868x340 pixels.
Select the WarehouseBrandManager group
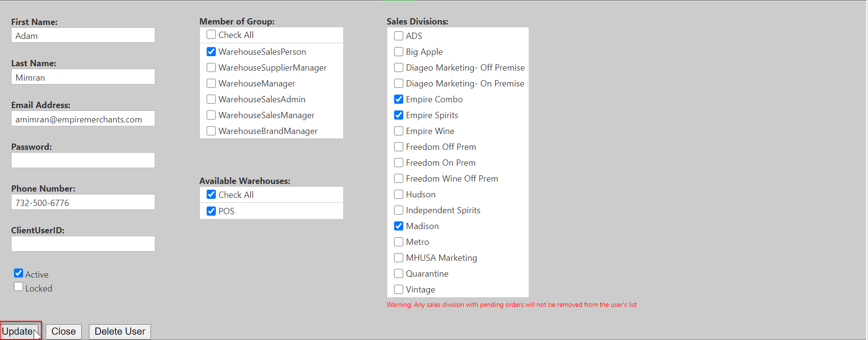211,131
